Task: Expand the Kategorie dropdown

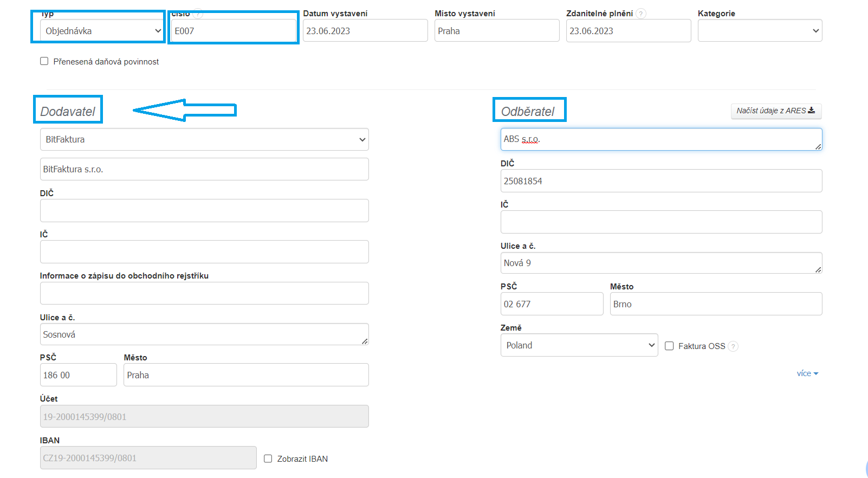Action: [760, 31]
